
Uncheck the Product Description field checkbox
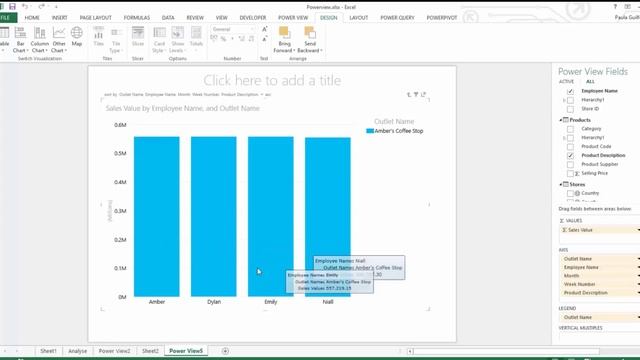(x=570, y=156)
